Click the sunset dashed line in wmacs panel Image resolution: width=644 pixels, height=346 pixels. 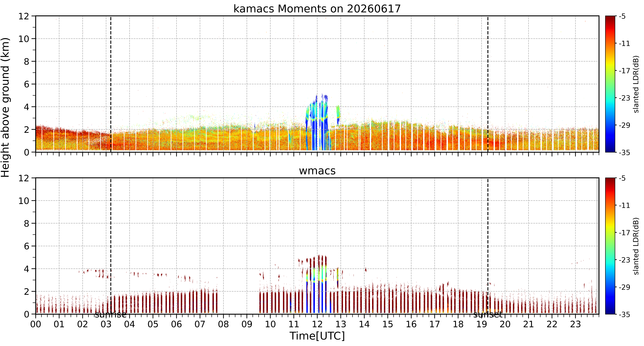click(488, 246)
